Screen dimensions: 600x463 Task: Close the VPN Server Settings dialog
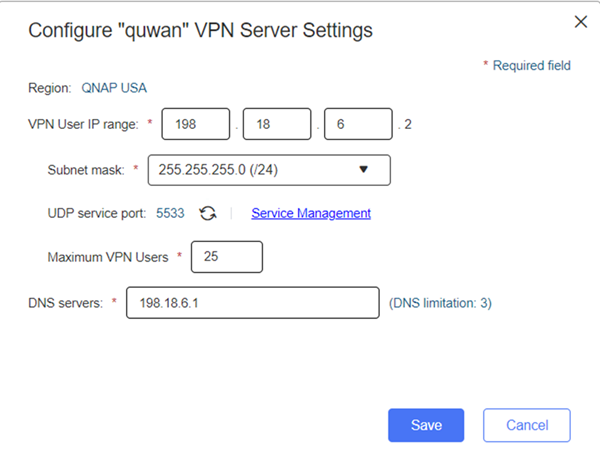[580, 22]
